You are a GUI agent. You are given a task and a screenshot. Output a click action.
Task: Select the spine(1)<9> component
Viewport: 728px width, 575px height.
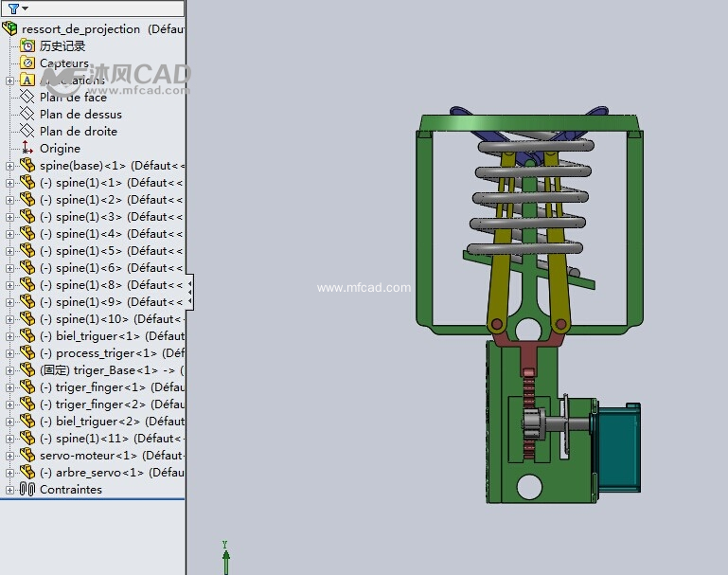pyautogui.click(x=111, y=302)
